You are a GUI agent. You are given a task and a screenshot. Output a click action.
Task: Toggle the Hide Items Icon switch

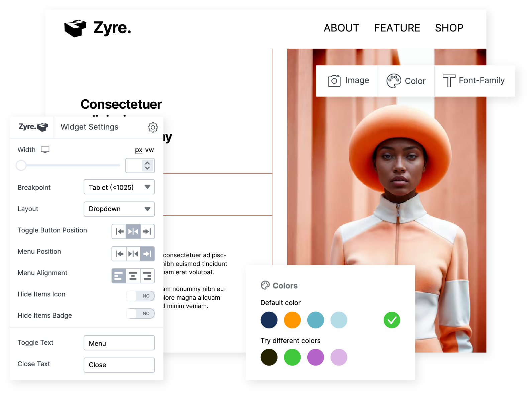tap(140, 296)
